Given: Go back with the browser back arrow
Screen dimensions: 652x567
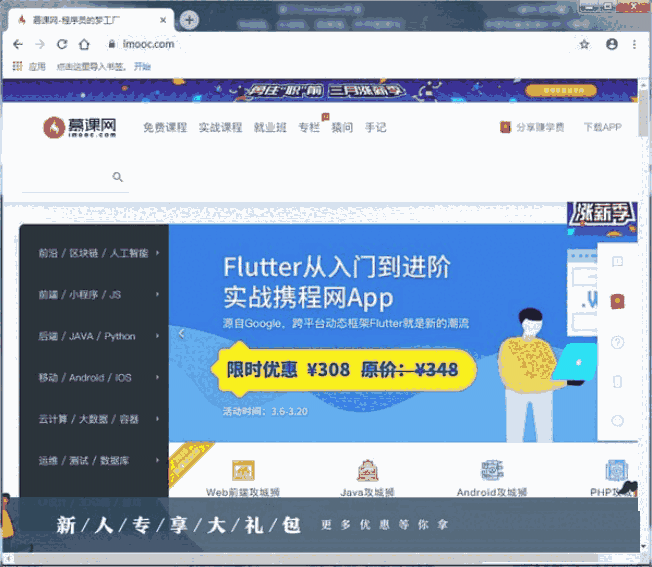Looking at the screenshot, I should [x=17, y=44].
